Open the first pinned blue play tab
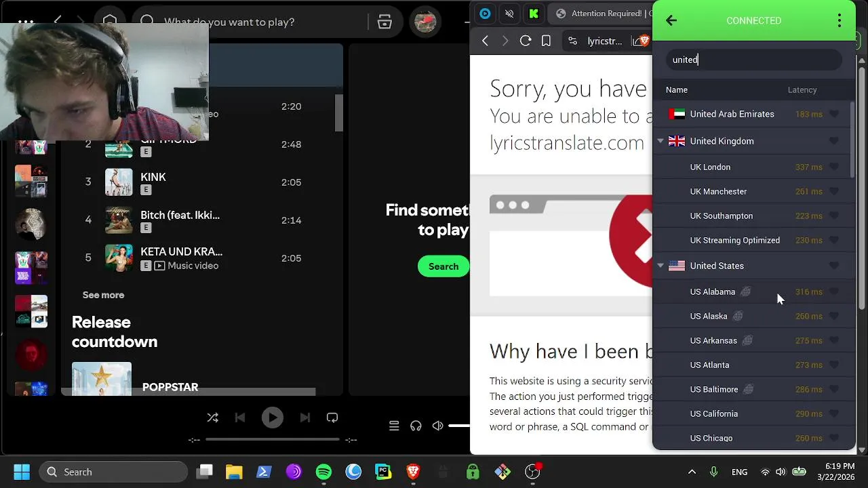This screenshot has height=488, width=868. pyautogui.click(x=485, y=14)
